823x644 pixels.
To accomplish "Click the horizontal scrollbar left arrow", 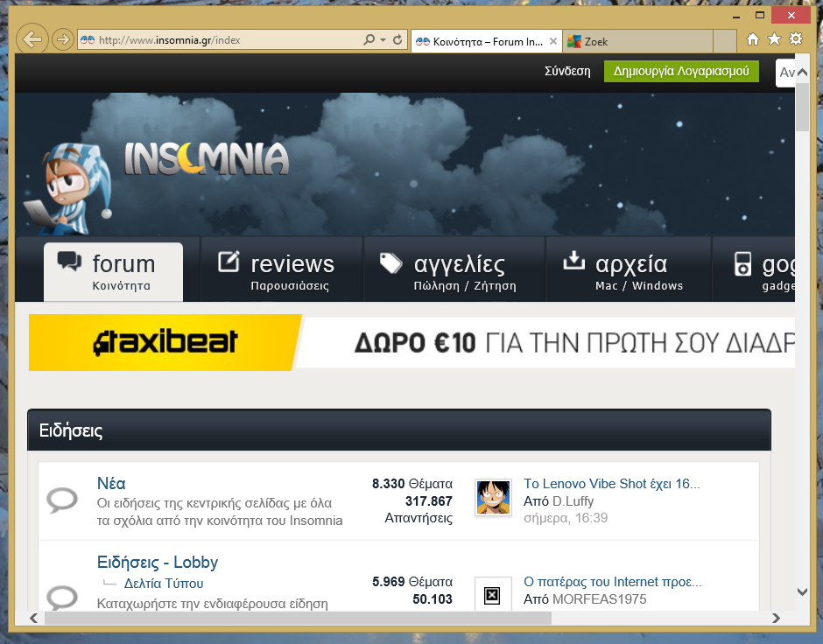I will tap(34, 618).
